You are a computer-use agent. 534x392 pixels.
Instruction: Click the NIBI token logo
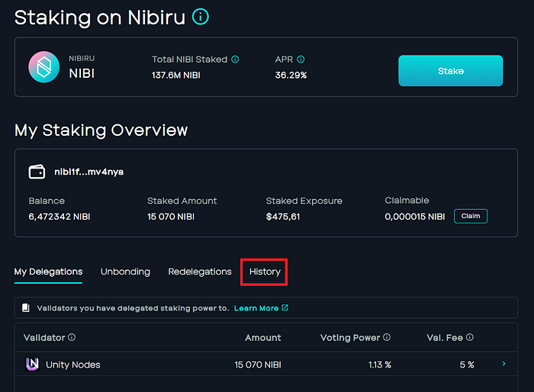44,67
